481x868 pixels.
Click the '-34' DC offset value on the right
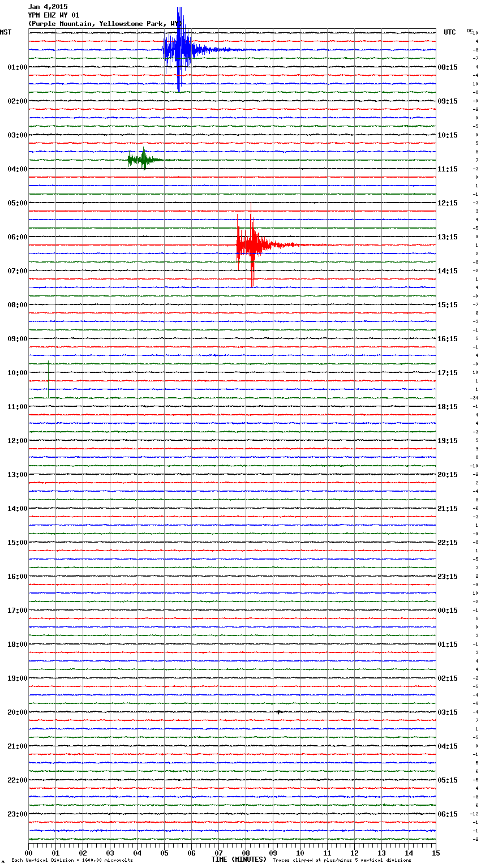pos(474,398)
